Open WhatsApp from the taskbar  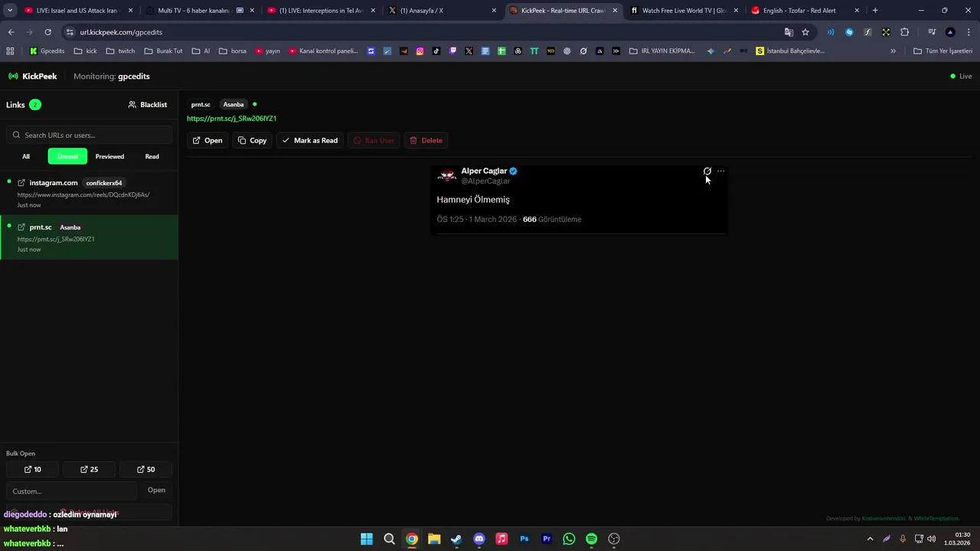tap(569, 539)
